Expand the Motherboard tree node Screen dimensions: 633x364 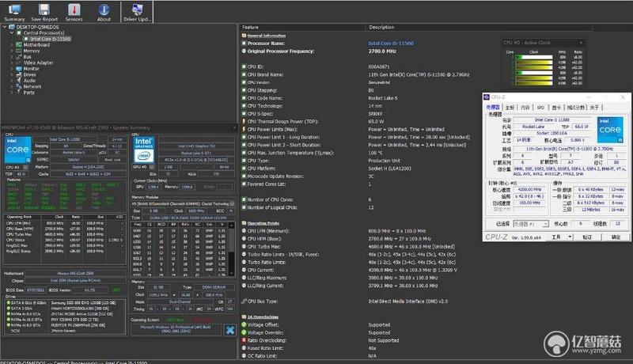point(12,45)
